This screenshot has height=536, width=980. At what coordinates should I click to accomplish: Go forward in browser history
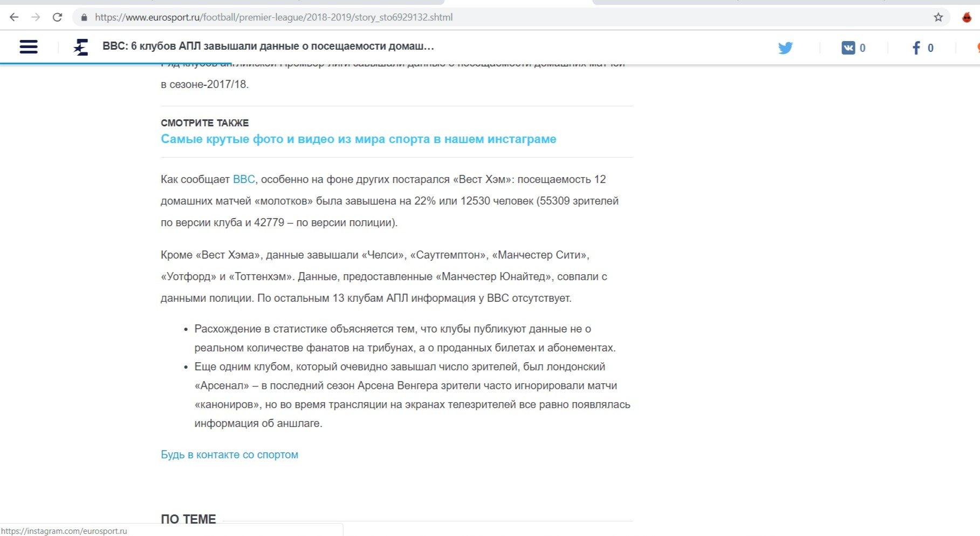click(x=36, y=17)
